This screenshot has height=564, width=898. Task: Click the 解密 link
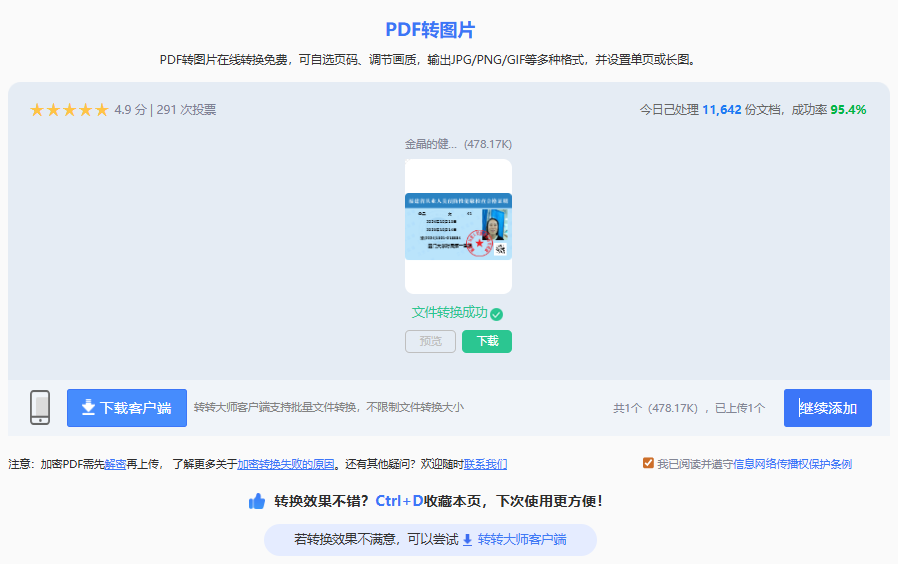[x=115, y=464]
